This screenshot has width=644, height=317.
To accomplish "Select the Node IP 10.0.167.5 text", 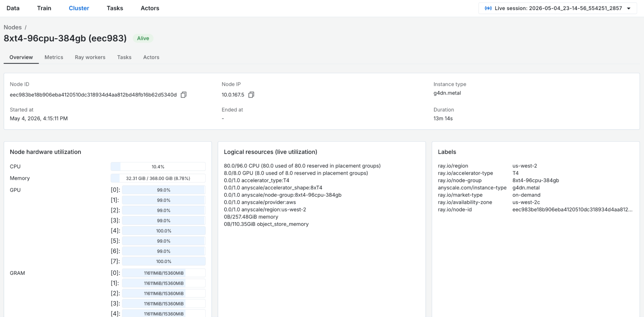I will pyautogui.click(x=233, y=95).
